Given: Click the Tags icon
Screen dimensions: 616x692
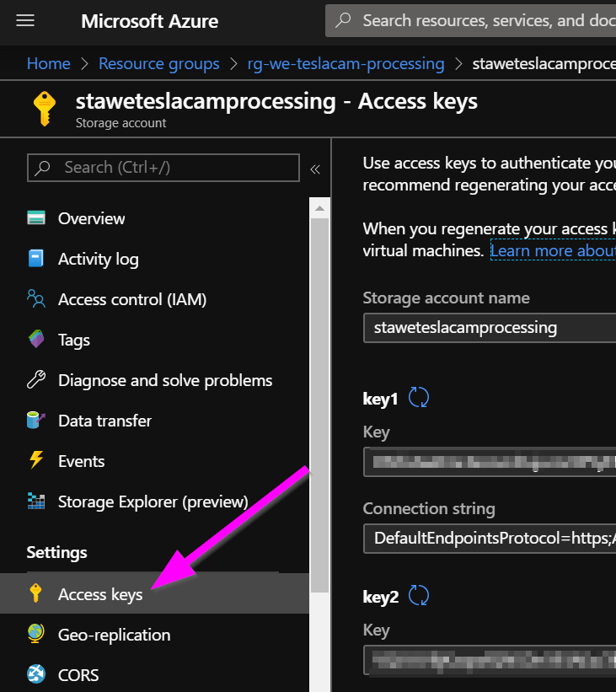Looking at the screenshot, I should point(36,339).
